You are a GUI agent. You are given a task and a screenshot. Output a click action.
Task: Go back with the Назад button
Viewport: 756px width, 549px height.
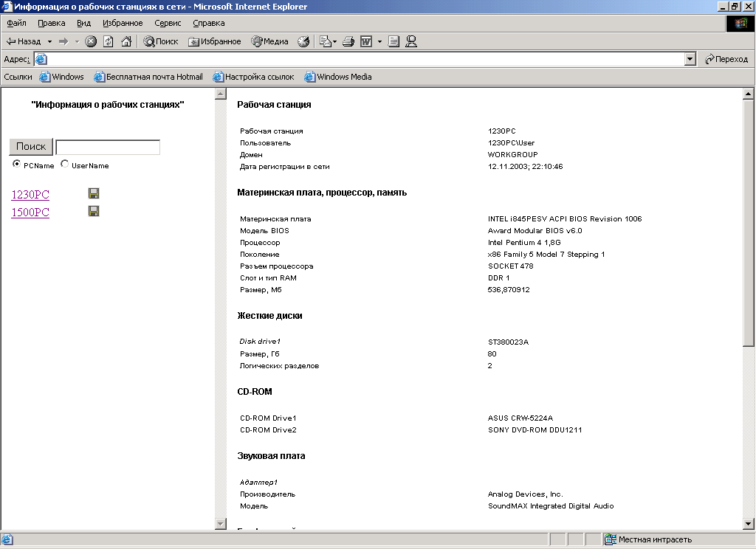(24, 41)
